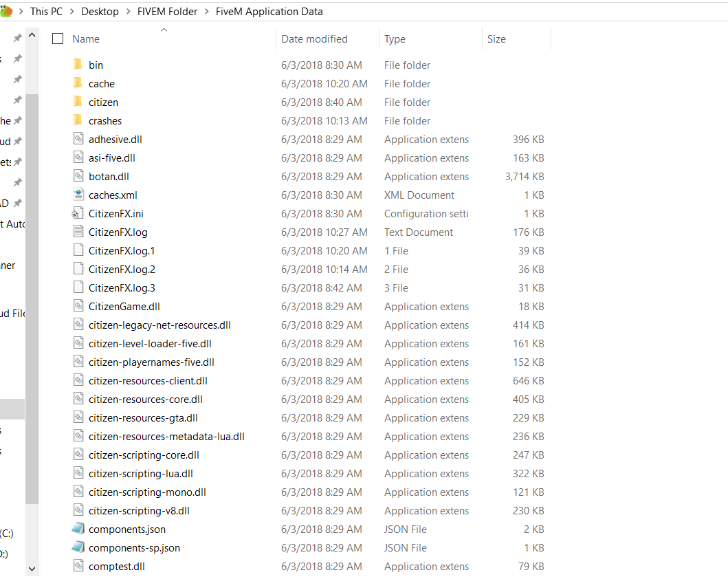Click the Configuration setti type cell
Viewport: 728px width, 579px height.
[x=426, y=214]
